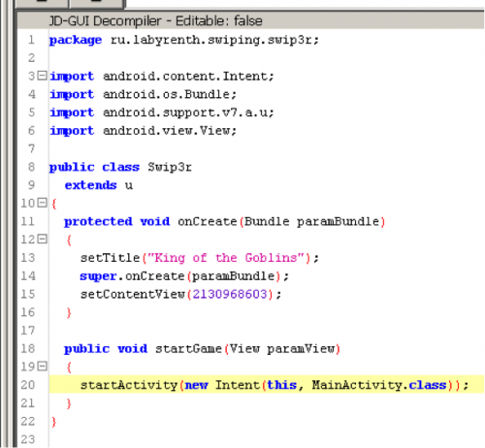485x448 pixels.
Task: Collapse the startGame method fold at line 19
Action: (x=42, y=366)
